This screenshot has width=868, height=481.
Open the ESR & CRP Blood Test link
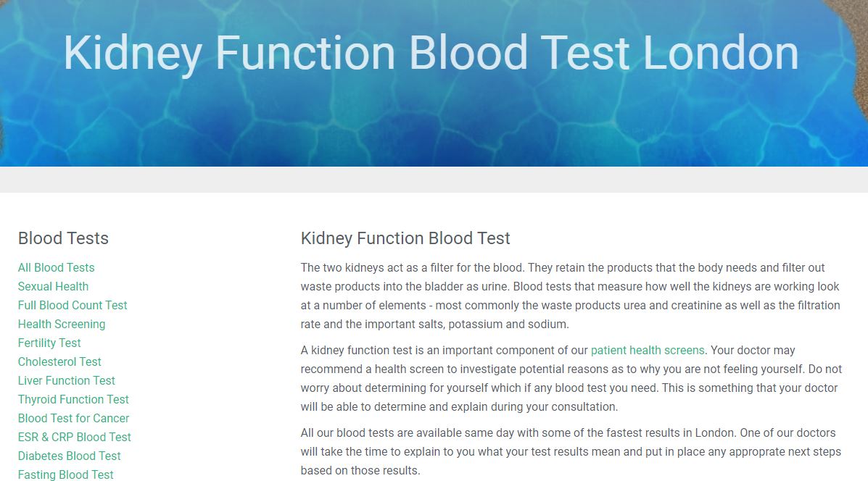coord(74,437)
